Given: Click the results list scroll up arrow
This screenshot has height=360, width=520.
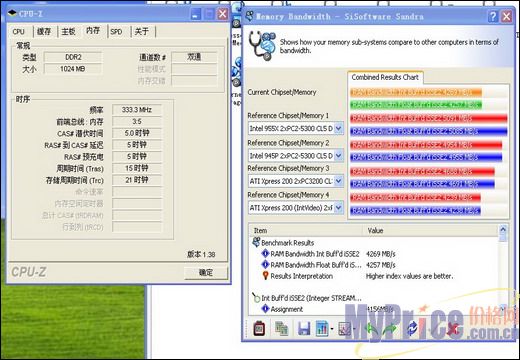Looking at the screenshot, I should click(503, 229).
